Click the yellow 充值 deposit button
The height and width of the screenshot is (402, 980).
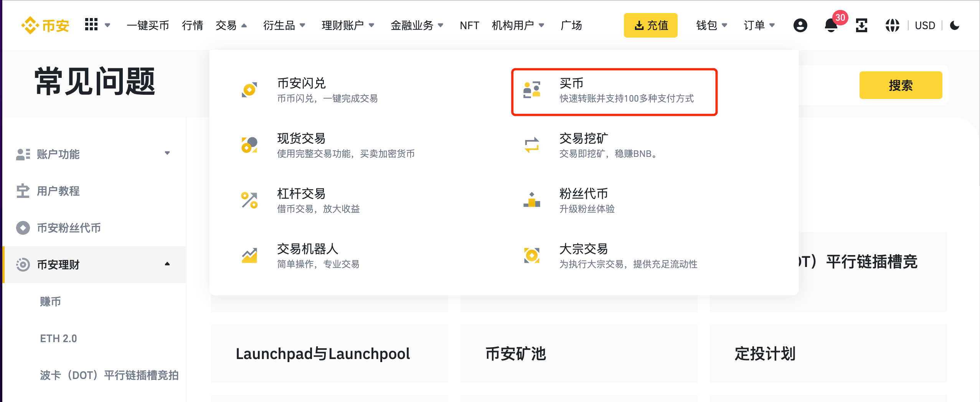point(650,25)
